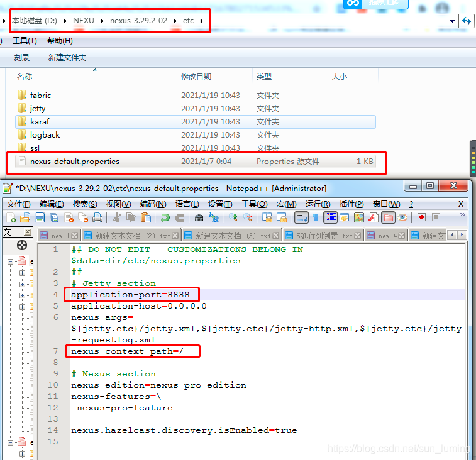Click the target crosshair icon in side panel
Image resolution: width=476 pixels, height=460 pixels.
point(22,245)
